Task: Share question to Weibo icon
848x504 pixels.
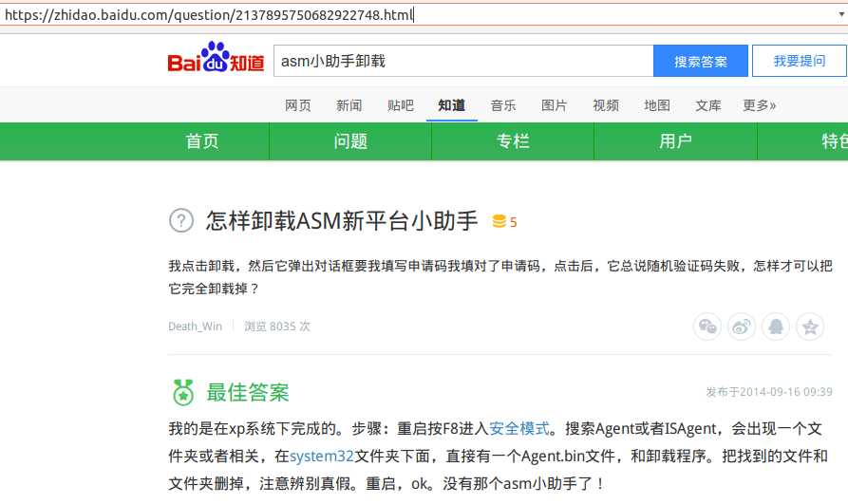Action: pos(742,327)
